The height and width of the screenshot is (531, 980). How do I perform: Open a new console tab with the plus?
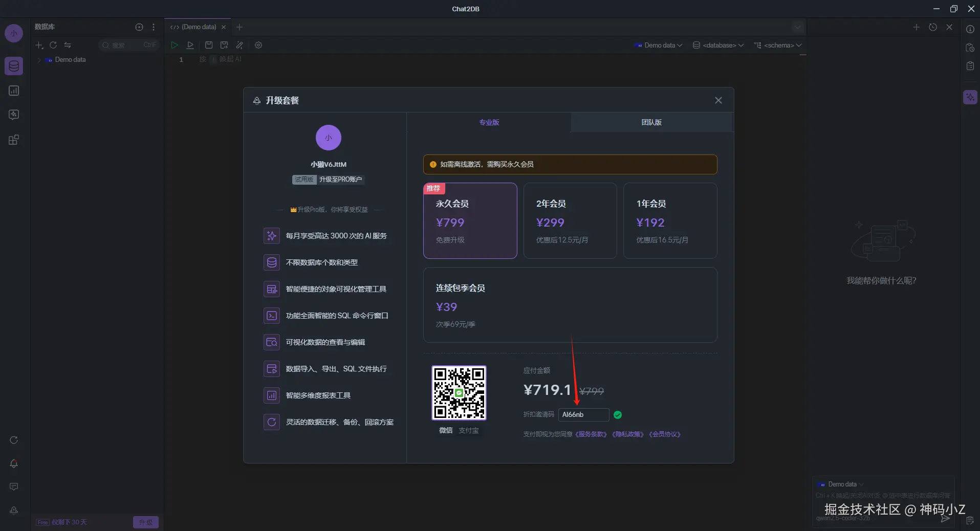tap(239, 27)
